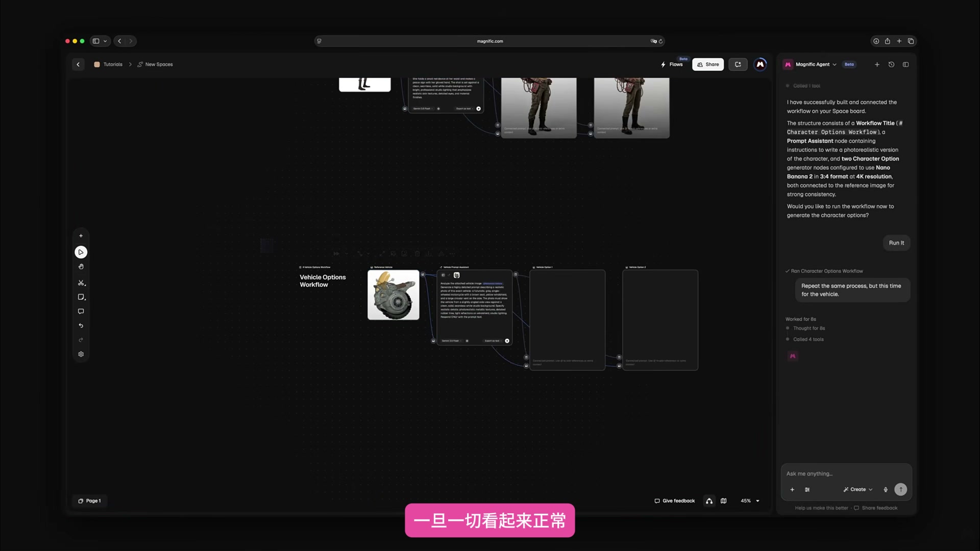The width and height of the screenshot is (980, 551).
Task: Expand the Called 4 tools entry
Action: click(808, 339)
